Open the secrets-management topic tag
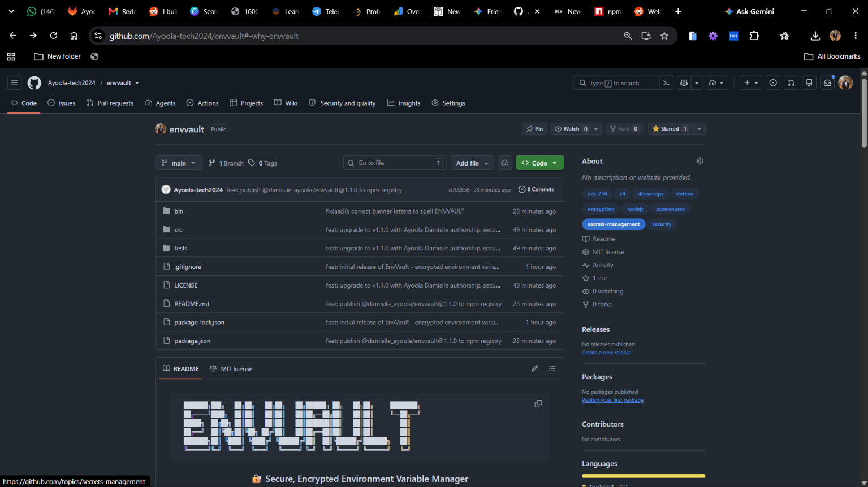The image size is (868, 487). click(614, 224)
